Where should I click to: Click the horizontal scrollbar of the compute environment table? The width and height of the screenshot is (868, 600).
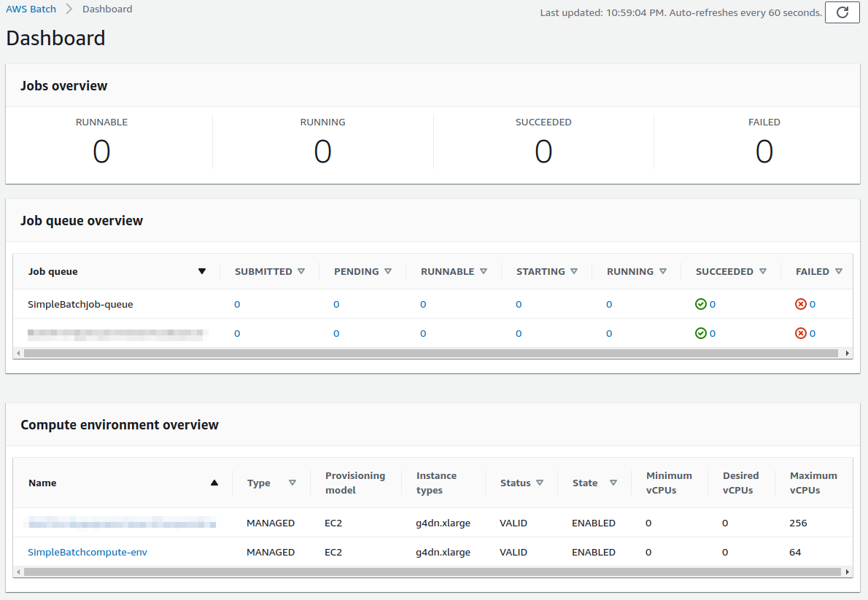[430, 572]
